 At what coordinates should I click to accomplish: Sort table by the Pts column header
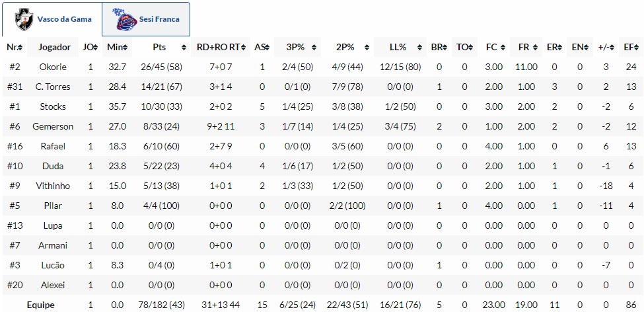click(x=159, y=48)
